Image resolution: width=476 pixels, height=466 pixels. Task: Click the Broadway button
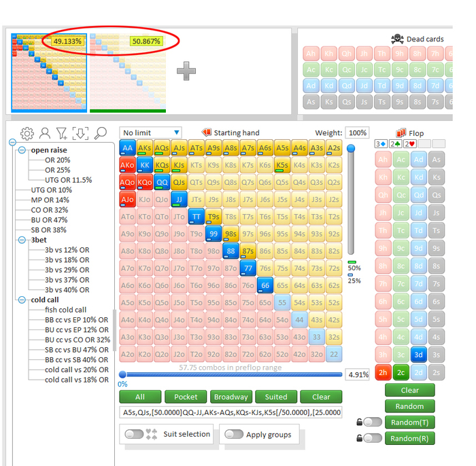[231, 397]
